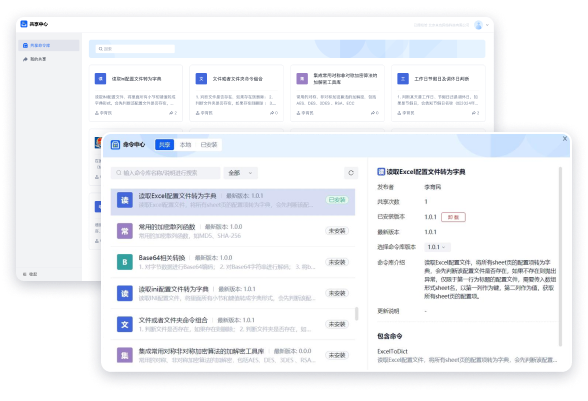Switch to the 共享 tab in 命令中心
Image resolution: width=588 pixels, height=401 pixels.
tap(165, 145)
